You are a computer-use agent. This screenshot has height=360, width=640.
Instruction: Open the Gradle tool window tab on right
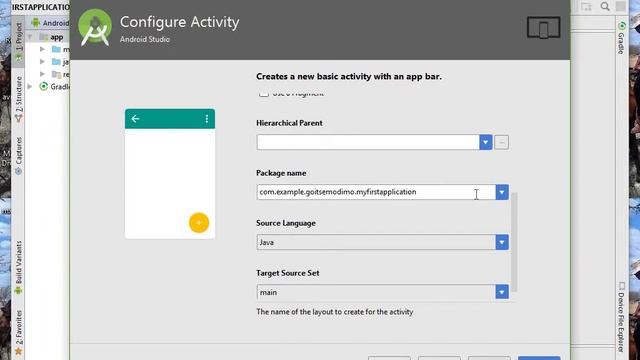coord(621,38)
